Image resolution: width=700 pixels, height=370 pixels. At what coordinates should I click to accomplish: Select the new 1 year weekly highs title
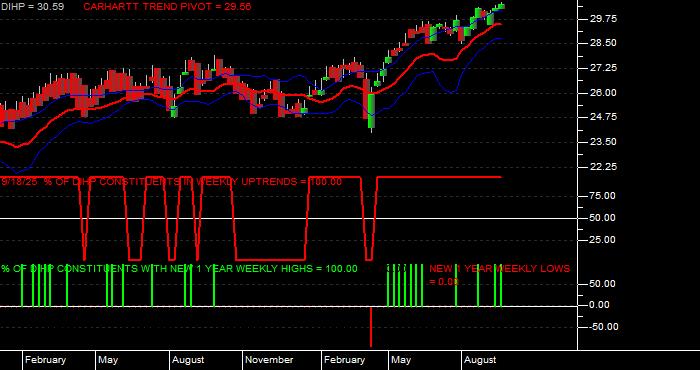click(x=179, y=269)
